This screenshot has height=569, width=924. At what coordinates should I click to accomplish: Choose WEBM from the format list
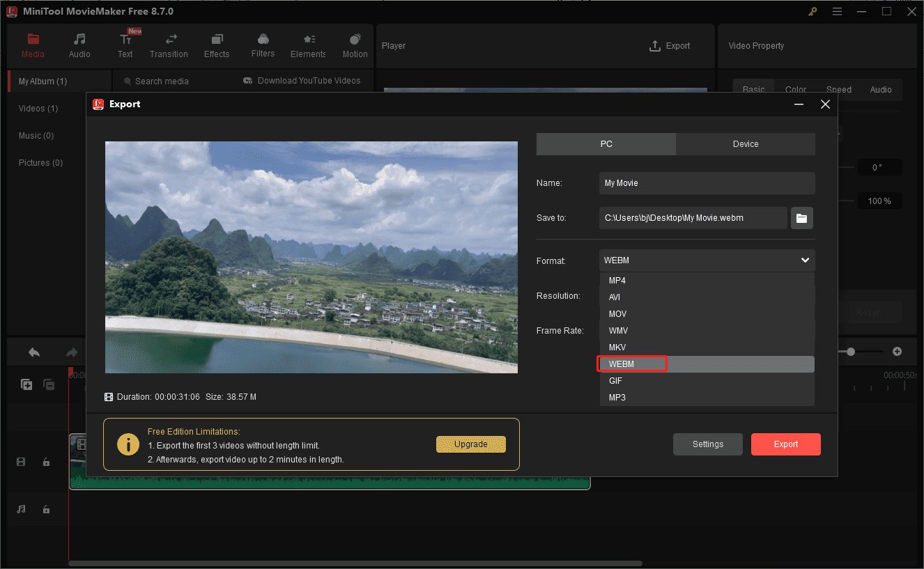pos(707,364)
